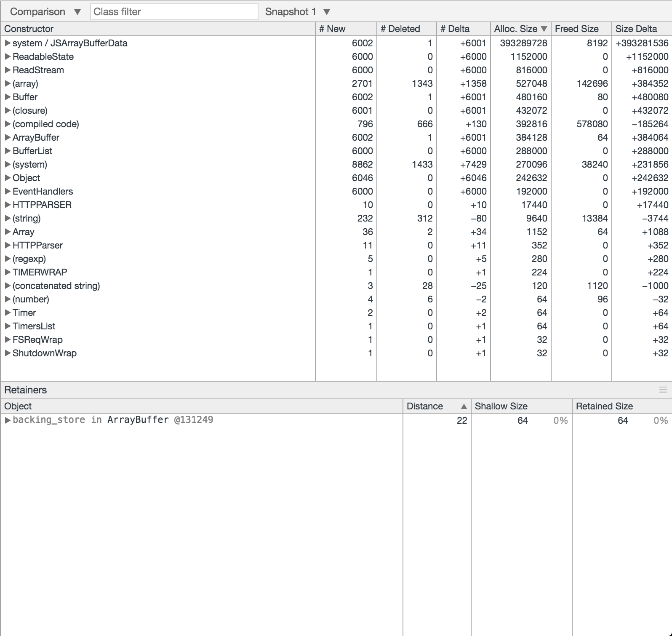
Task: Expand the FSReqWrap row
Action: click(x=8, y=339)
